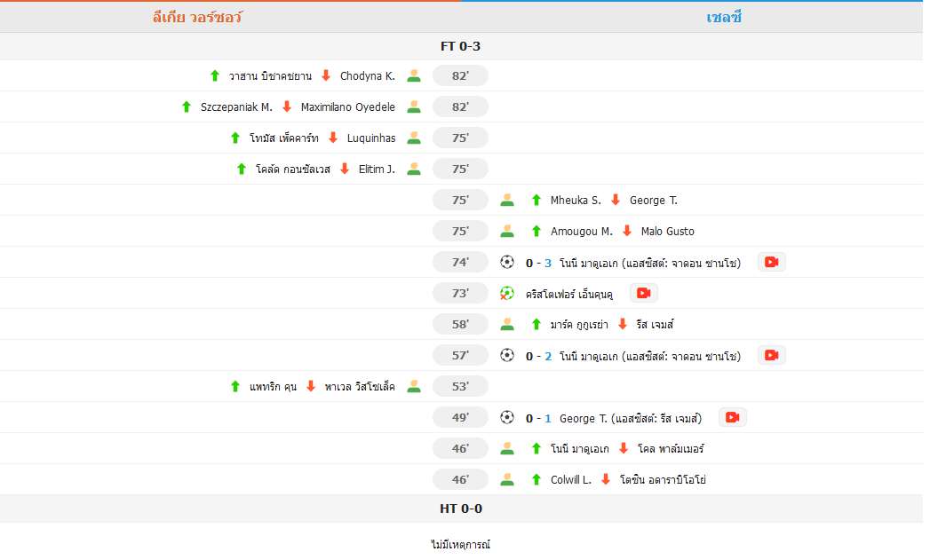Image resolution: width=930 pixels, height=560 pixels.
Task: Select player name Szczepaniak M.
Action: [x=236, y=107]
